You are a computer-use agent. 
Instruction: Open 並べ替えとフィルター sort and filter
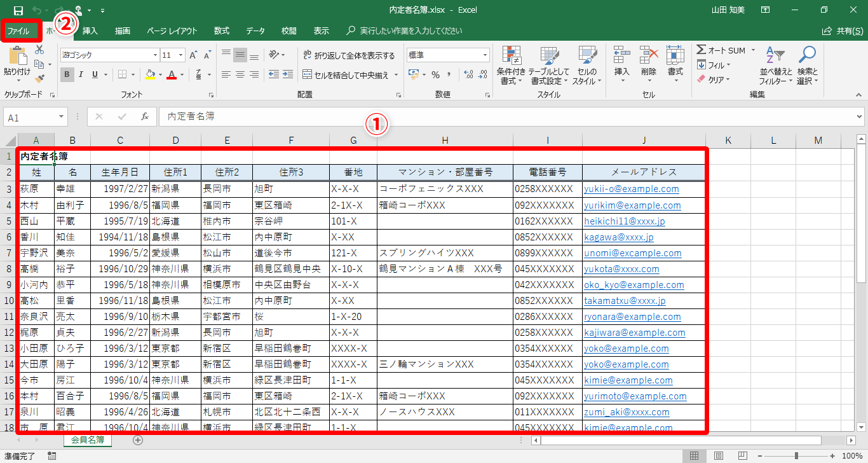776,65
